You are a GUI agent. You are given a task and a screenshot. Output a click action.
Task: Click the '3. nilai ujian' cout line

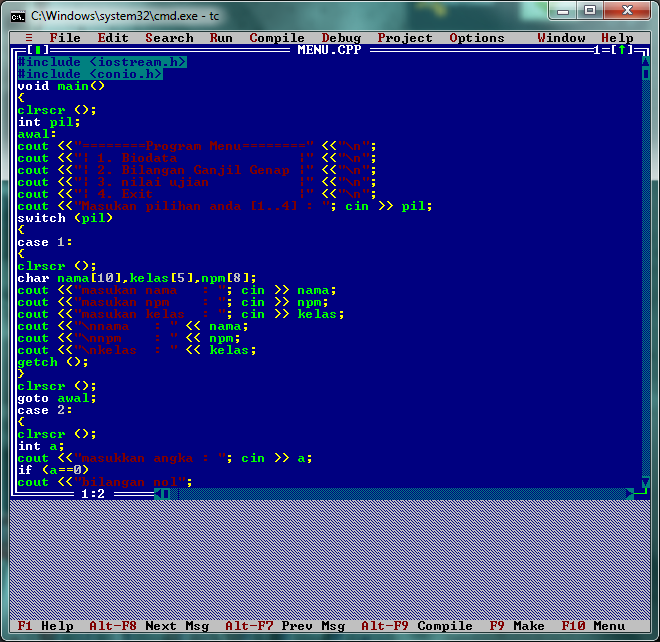click(x=197, y=182)
